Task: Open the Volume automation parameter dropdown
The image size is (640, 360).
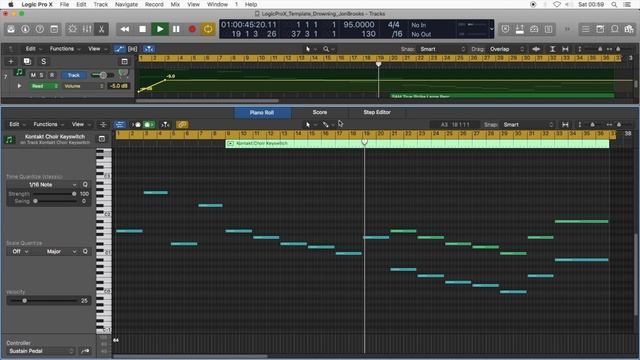Action: pos(83,86)
